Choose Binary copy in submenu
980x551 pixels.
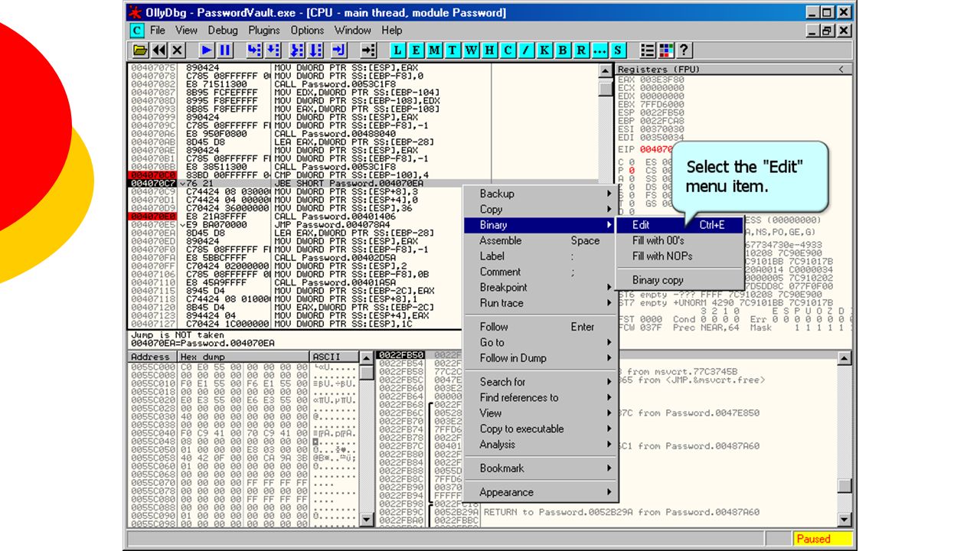point(680,280)
